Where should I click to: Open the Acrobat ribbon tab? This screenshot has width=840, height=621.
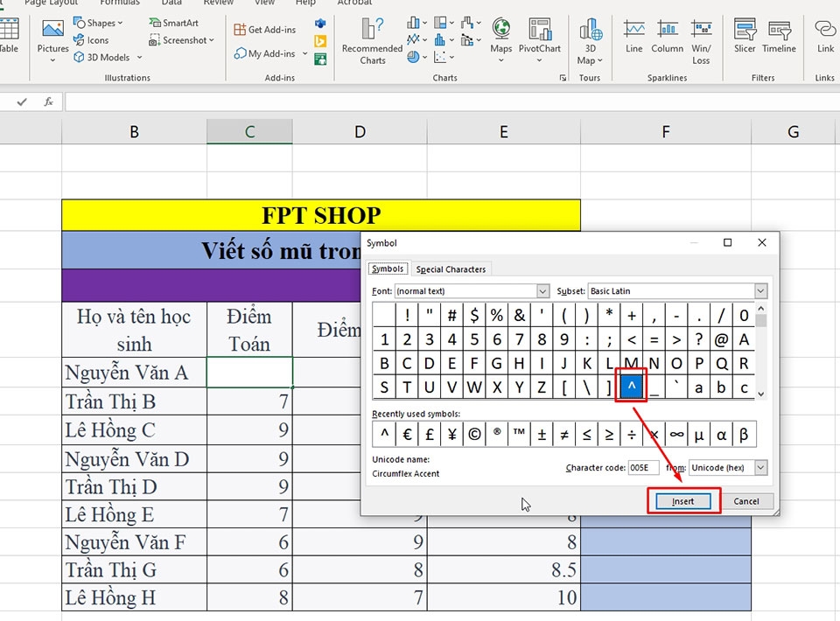(353, 3)
